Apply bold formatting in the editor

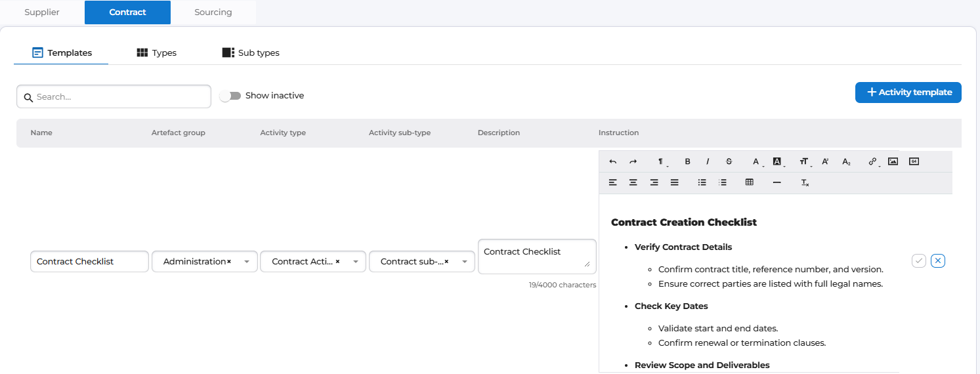(687, 161)
